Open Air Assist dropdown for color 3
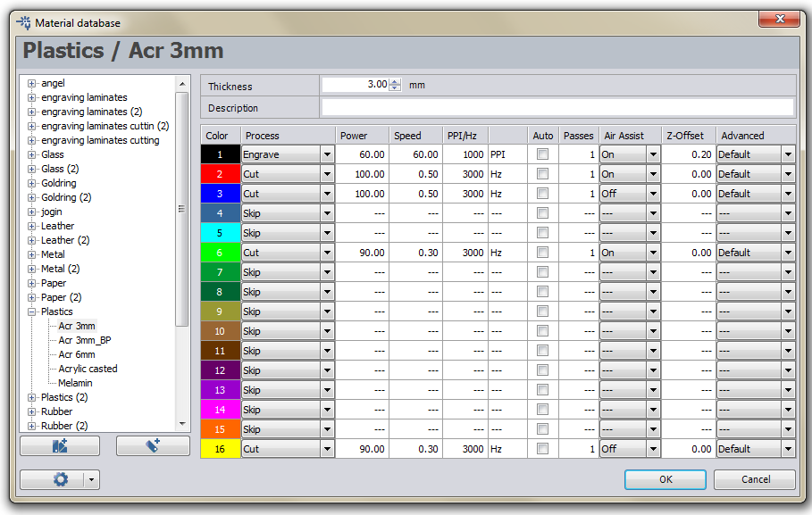 [653, 194]
